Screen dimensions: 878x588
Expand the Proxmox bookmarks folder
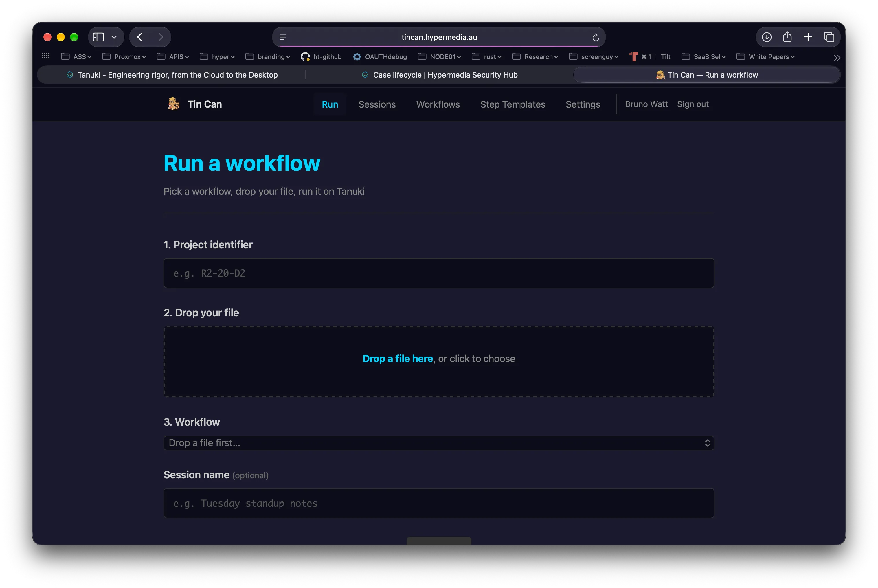124,57
